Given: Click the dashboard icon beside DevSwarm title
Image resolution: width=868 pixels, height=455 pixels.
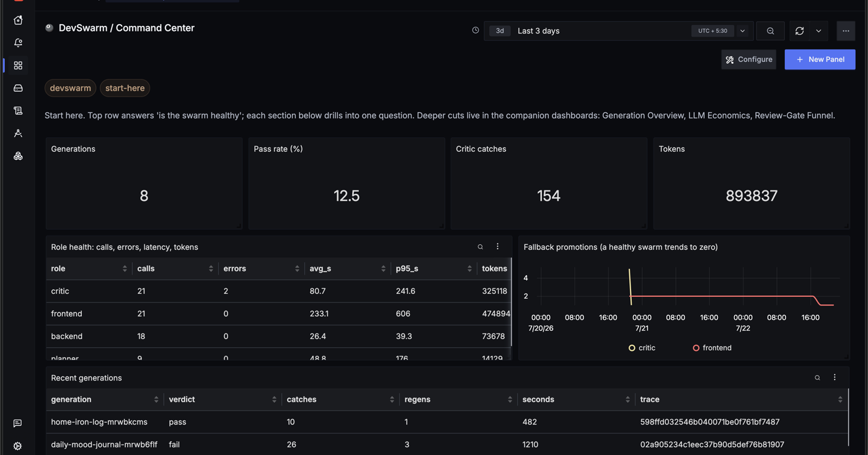Looking at the screenshot, I should pyautogui.click(x=50, y=28).
